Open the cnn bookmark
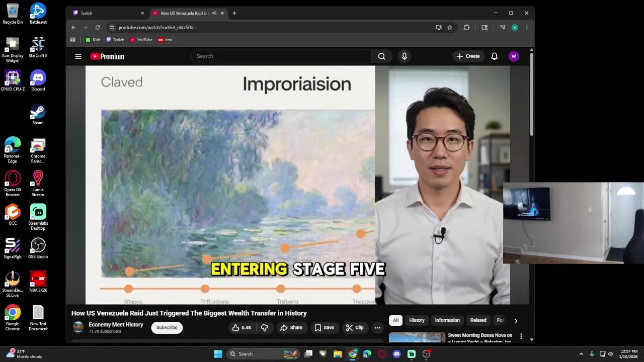This screenshot has height=362, width=644. coord(165,40)
